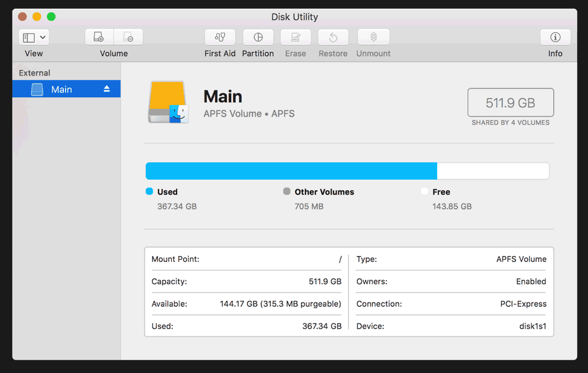Eject the Main volume in sidebar
Image resolution: width=588 pixels, height=373 pixels.
[x=107, y=89]
